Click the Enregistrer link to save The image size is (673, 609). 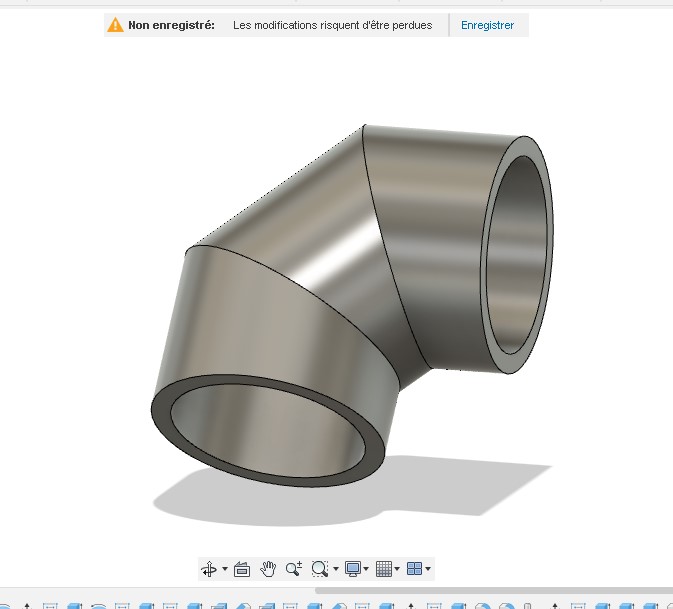(x=487, y=25)
